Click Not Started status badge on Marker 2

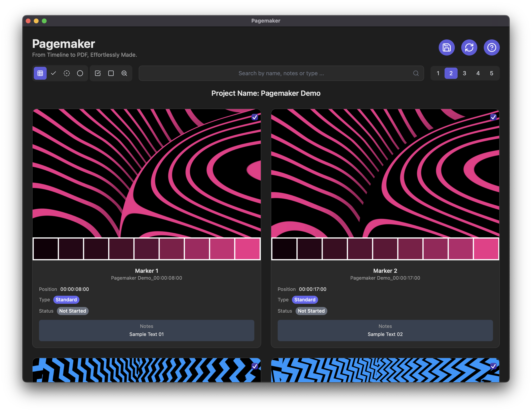click(311, 311)
